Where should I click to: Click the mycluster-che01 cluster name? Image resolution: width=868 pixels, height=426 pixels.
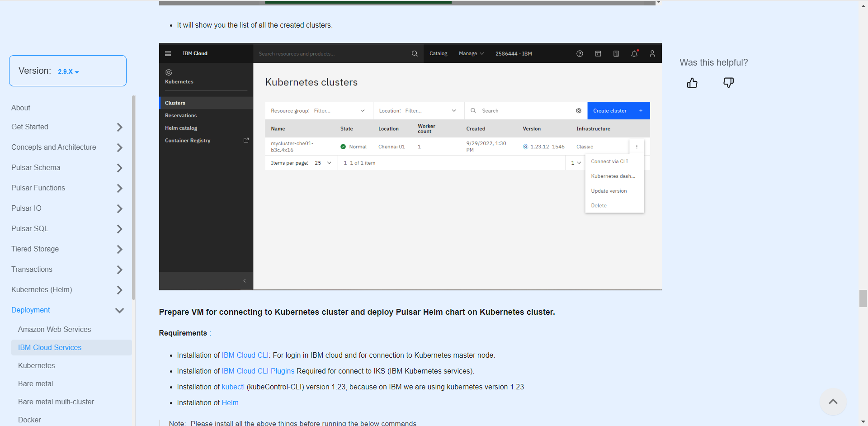(x=292, y=147)
